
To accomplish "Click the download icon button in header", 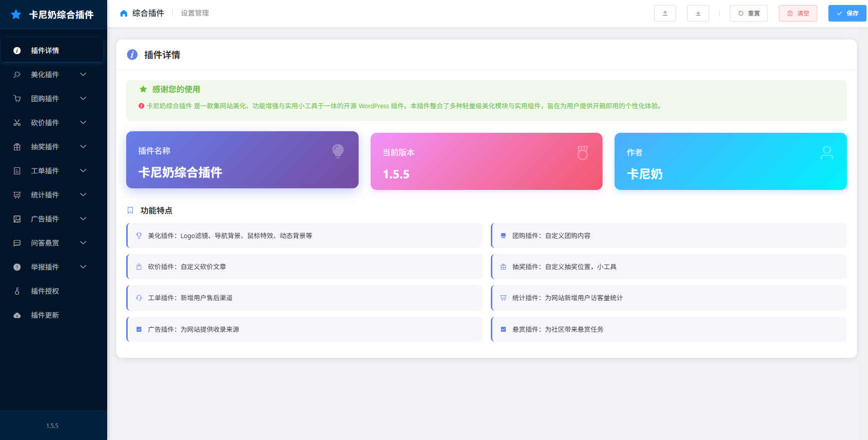I will (698, 14).
